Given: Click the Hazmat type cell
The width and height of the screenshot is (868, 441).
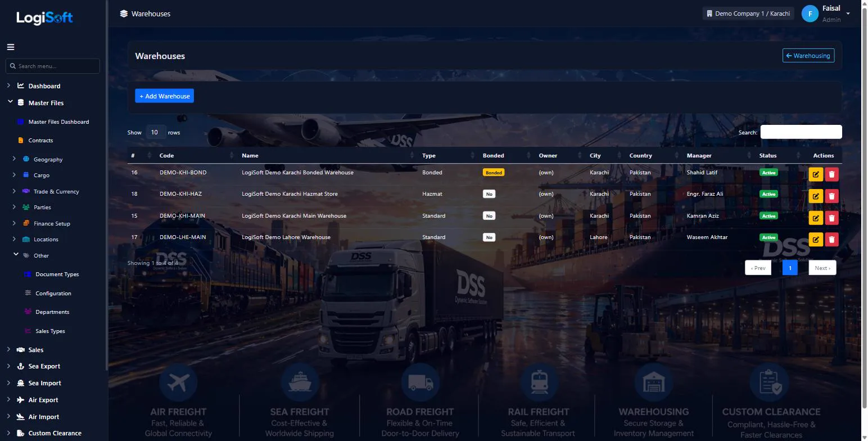Looking at the screenshot, I should click(x=432, y=193).
